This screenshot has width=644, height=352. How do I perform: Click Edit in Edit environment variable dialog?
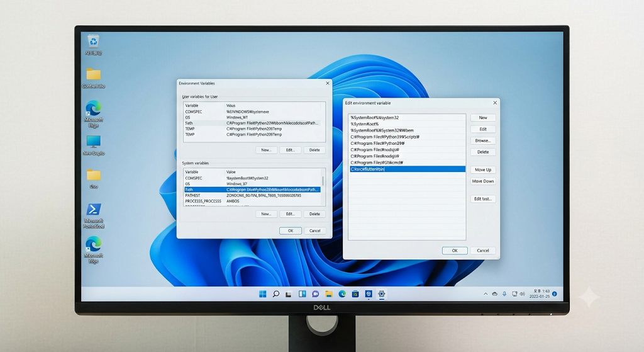483,129
